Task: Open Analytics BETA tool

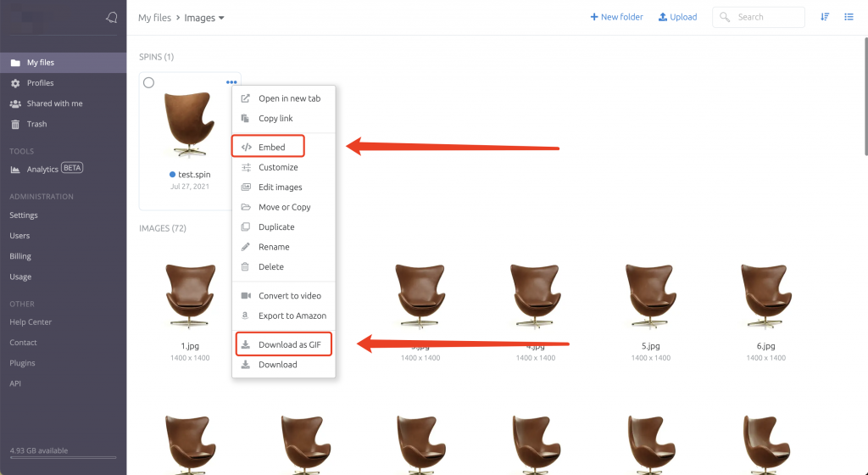Action: tap(47, 169)
